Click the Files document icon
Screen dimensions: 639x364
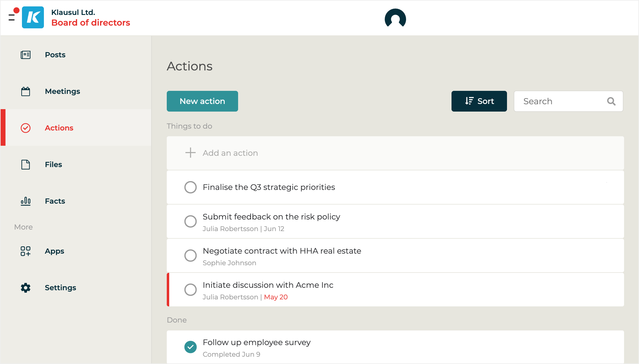point(26,165)
